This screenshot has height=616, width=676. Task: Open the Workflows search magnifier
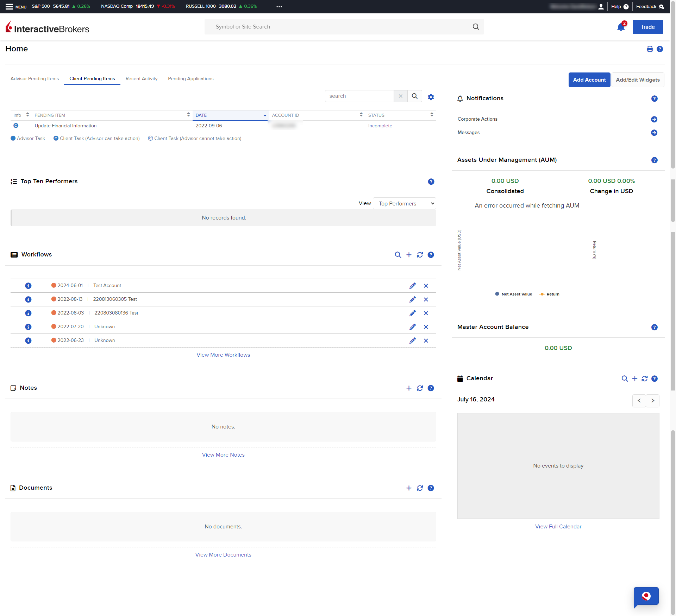(398, 255)
